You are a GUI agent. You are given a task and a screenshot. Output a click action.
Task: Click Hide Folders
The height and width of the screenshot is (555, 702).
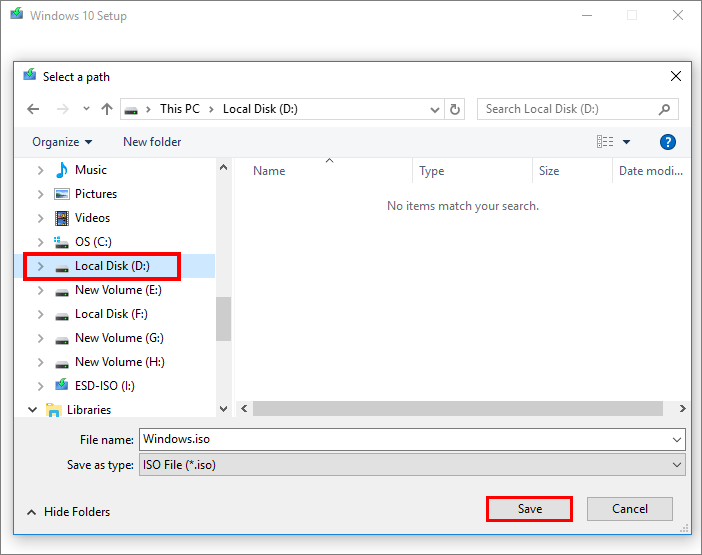point(69,512)
